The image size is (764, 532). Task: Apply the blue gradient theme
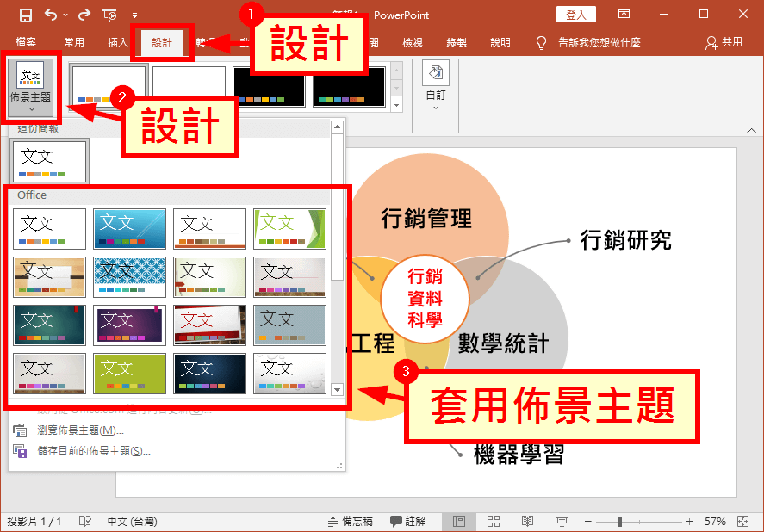pyautogui.click(x=129, y=229)
